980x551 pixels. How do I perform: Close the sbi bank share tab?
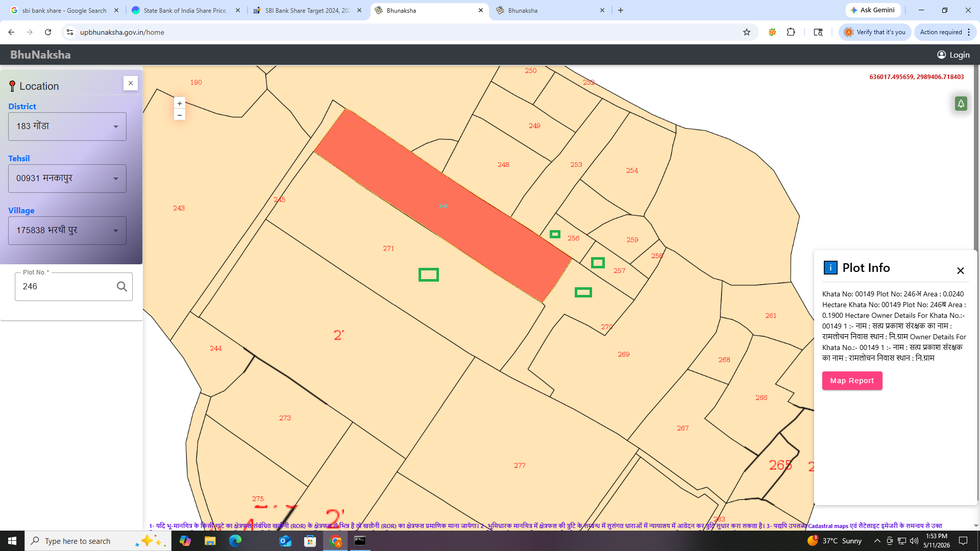click(x=116, y=10)
